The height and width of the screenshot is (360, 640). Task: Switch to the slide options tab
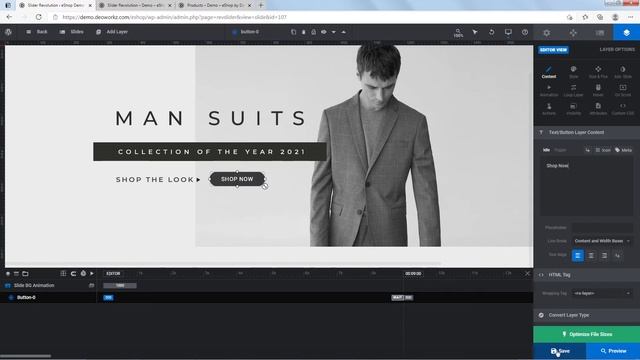(600, 33)
